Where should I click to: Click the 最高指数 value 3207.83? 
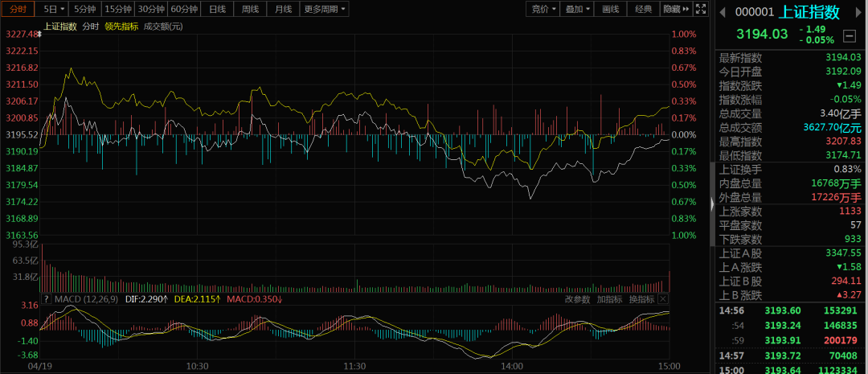[843, 142]
